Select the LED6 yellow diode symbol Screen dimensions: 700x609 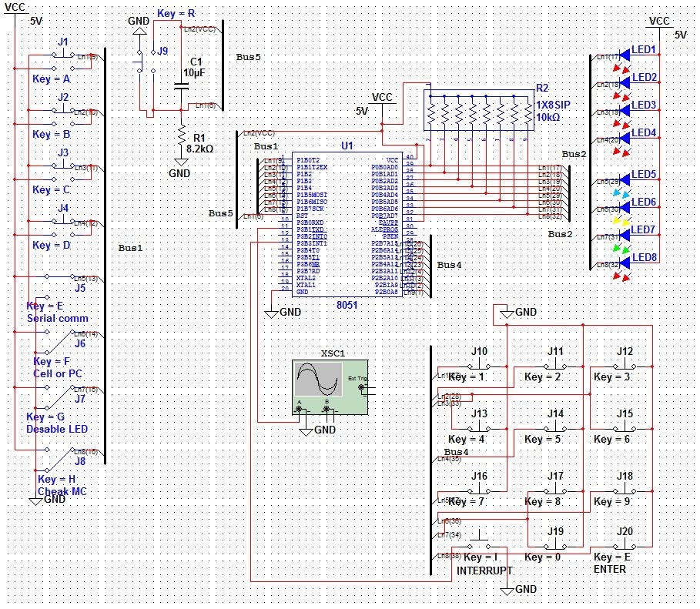[x=626, y=207]
